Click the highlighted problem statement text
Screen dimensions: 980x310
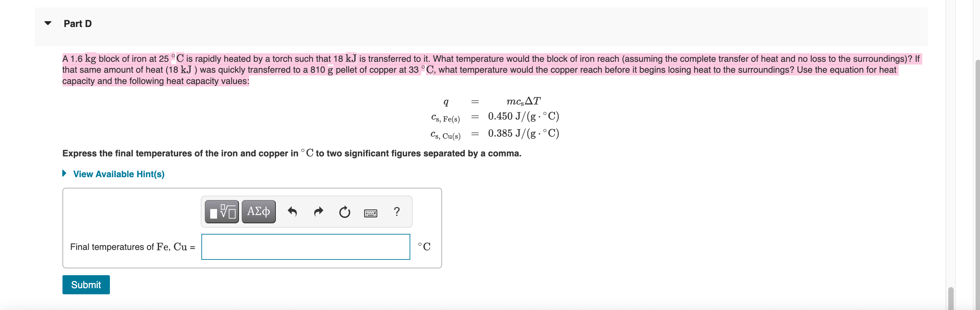click(x=491, y=70)
